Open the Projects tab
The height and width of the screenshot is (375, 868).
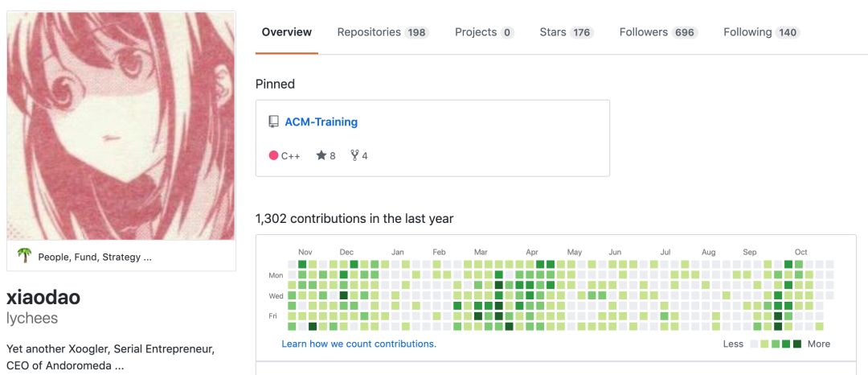point(484,32)
